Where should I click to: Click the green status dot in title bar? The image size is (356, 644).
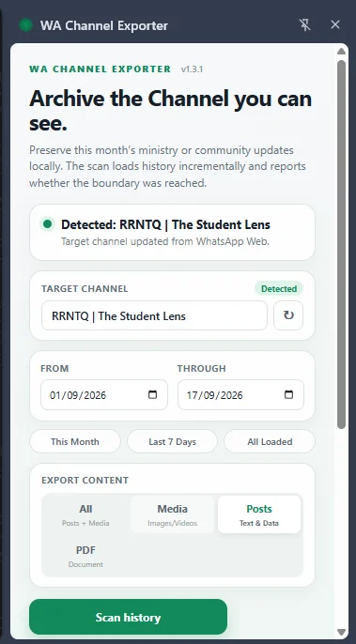pyautogui.click(x=26, y=25)
